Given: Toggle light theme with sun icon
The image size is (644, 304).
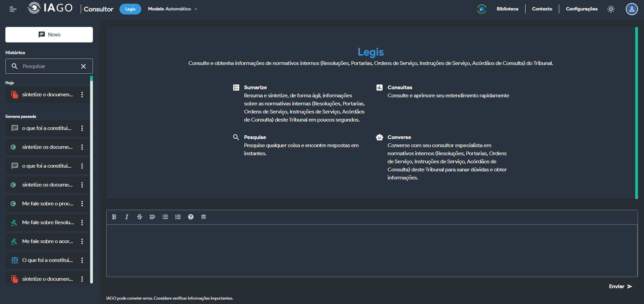Looking at the screenshot, I should coord(611,9).
